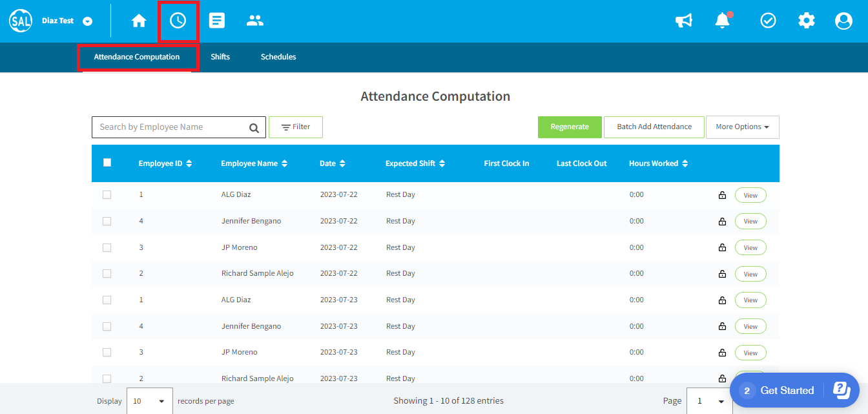868x414 pixels.
Task: Click lock icon for JP Moreno 2023-07-22
Action: 722,247
